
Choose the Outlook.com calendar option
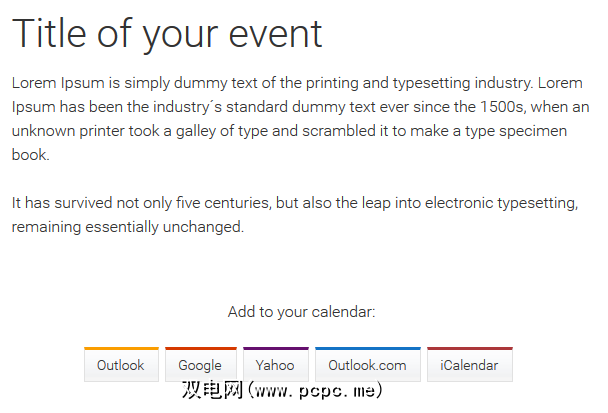tap(367, 365)
